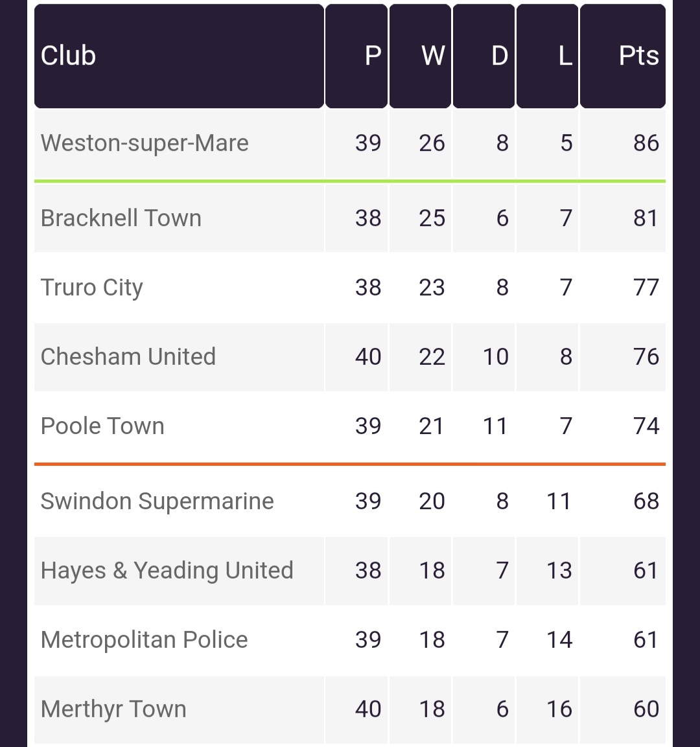Sort by the Pts column header
This screenshot has width=700, height=747.
point(623,56)
